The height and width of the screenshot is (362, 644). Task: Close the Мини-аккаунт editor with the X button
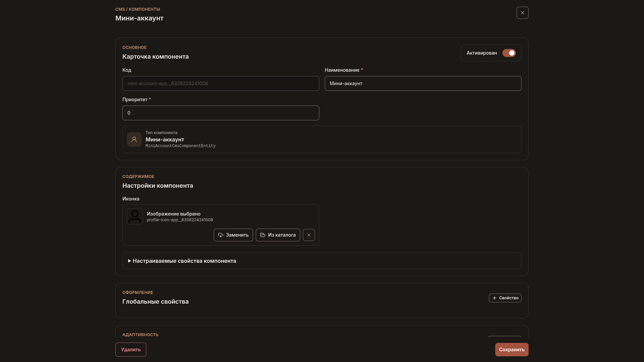pyautogui.click(x=522, y=13)
